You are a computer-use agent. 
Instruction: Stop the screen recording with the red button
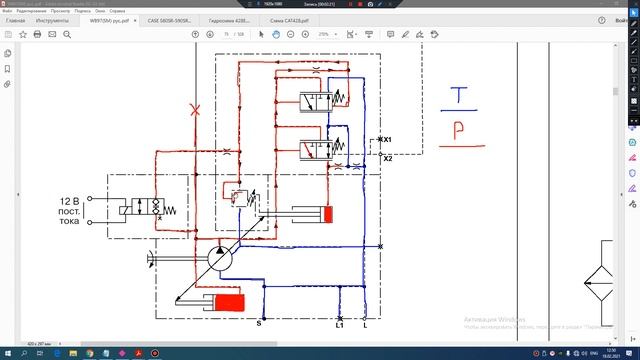pos(360,4)
